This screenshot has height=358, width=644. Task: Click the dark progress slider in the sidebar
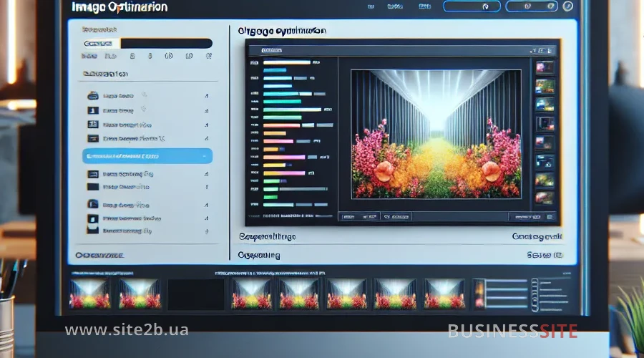pyautogui.click(x=148, y=44)
